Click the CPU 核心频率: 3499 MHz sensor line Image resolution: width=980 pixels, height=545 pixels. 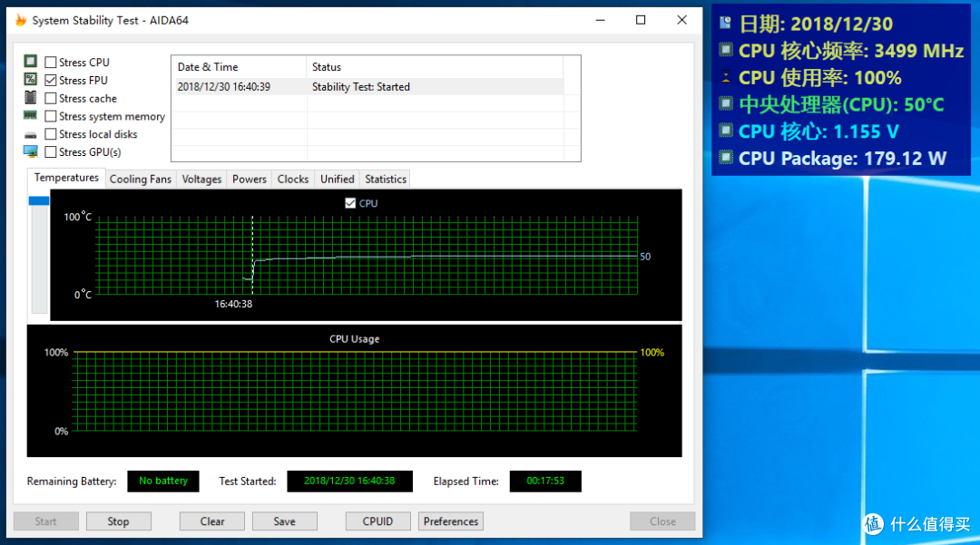click(x=850, y=51)
